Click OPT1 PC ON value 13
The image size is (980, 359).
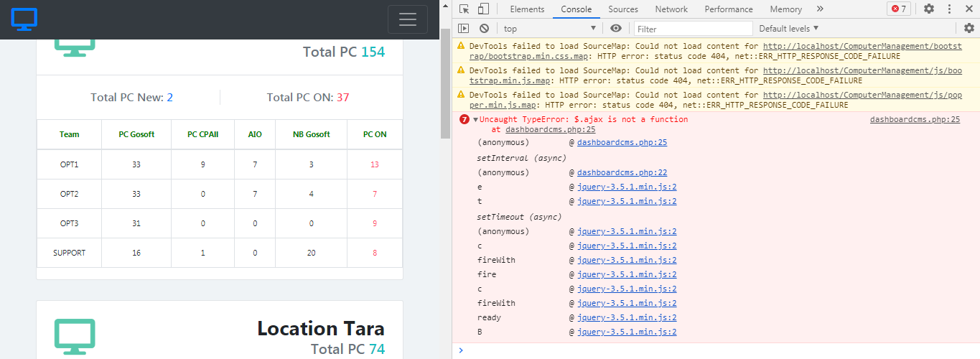tap(375, 164)
